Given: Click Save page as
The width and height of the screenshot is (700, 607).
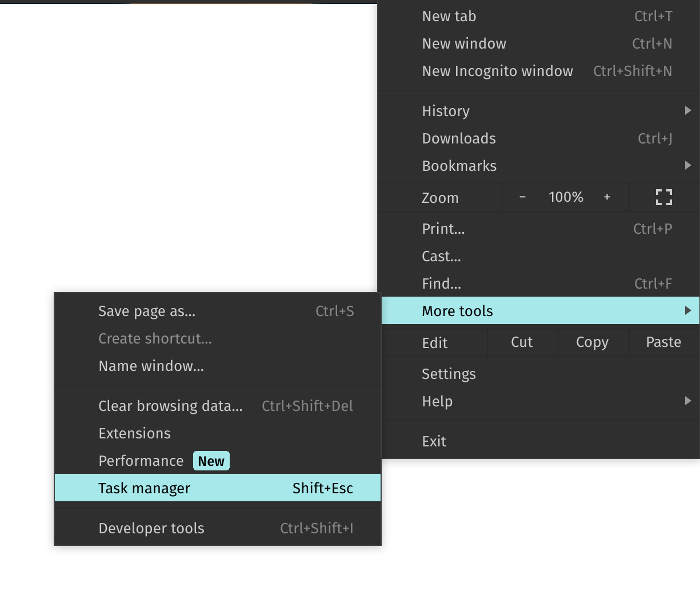Looking at the screenshot, I should click(x=146, y=311).
